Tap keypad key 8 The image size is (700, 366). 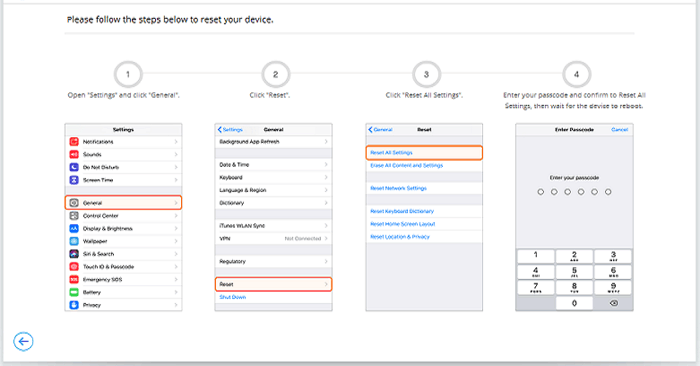(574, 287)
